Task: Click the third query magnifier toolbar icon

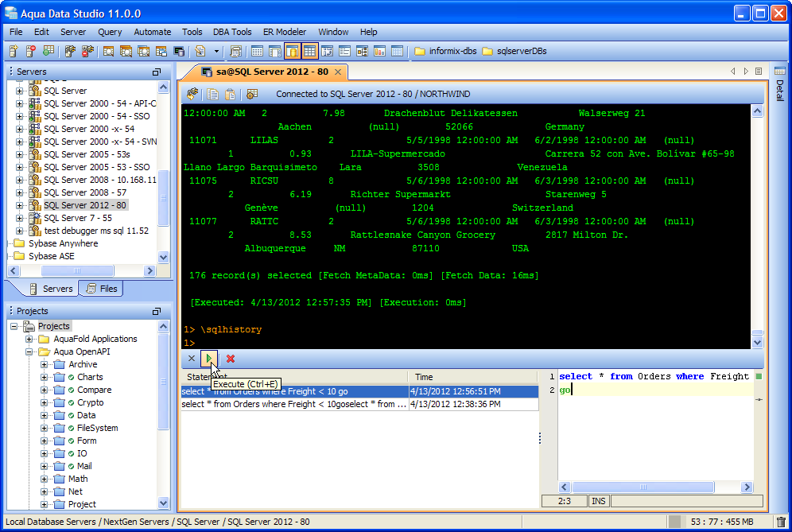Action: pyautogui.click(x=143, y=51)
